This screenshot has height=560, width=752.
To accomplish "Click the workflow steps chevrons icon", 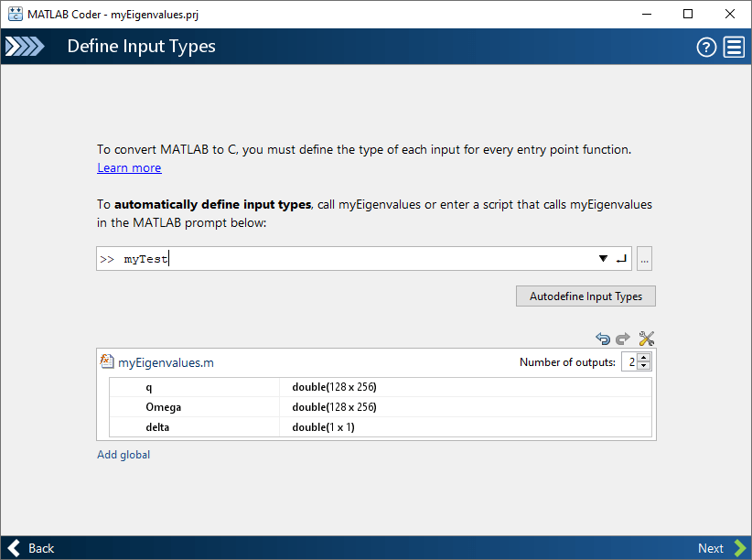I will [23, 48].
